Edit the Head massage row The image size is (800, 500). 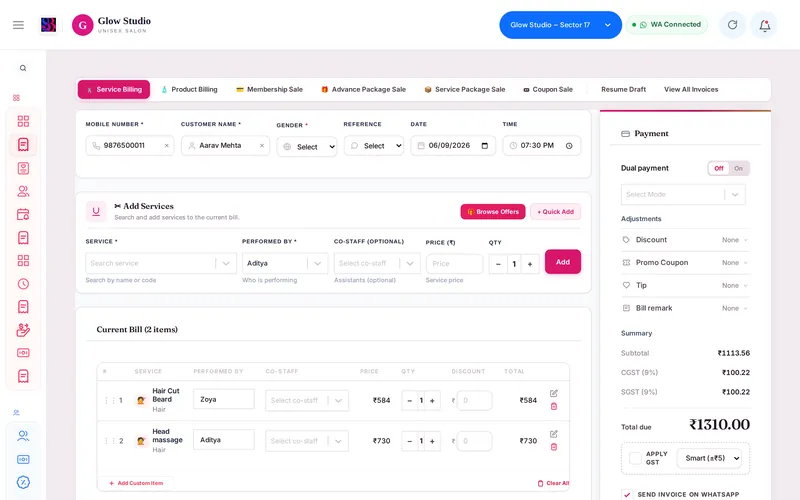[554, 434]
